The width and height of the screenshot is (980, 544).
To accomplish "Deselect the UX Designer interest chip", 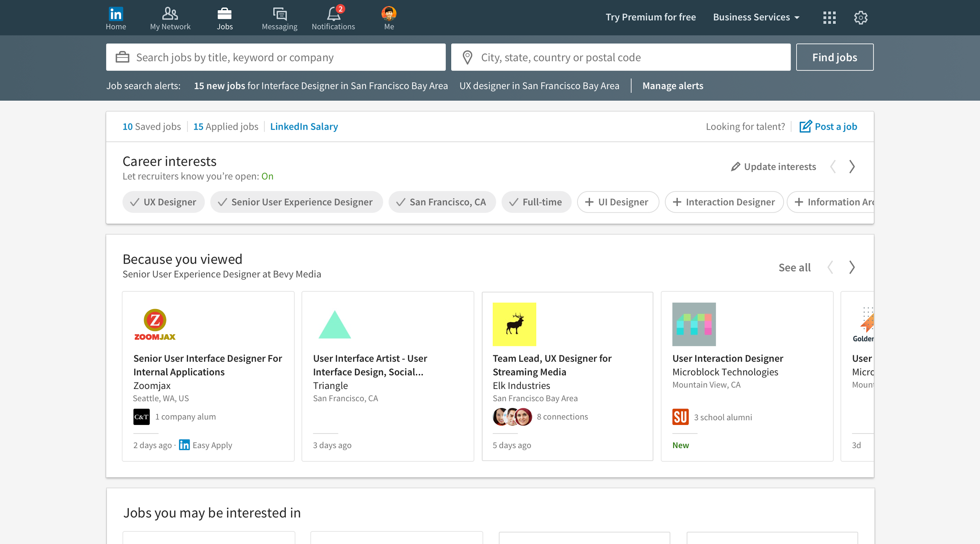I will coord(163,202).
